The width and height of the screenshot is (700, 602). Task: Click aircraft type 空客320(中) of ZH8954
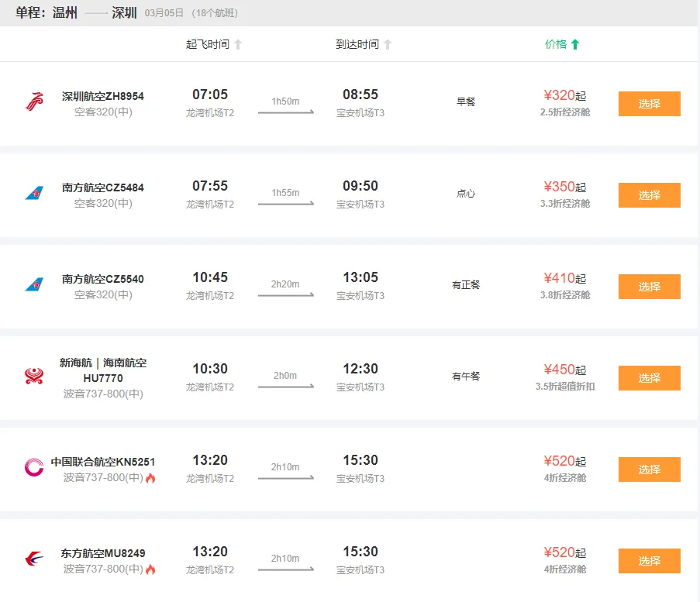(103, 112)
